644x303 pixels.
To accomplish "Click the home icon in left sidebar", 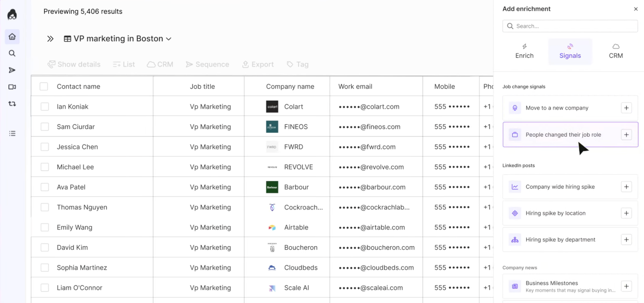I will [x=12, y=37].
